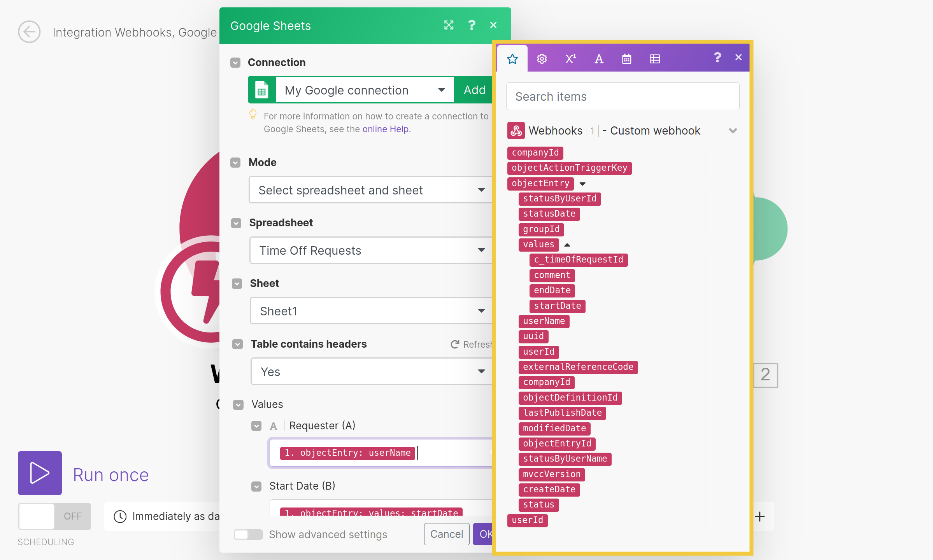Click the Search items field
Viewport: 933px width, 560px height.
(x=623, y=96)
